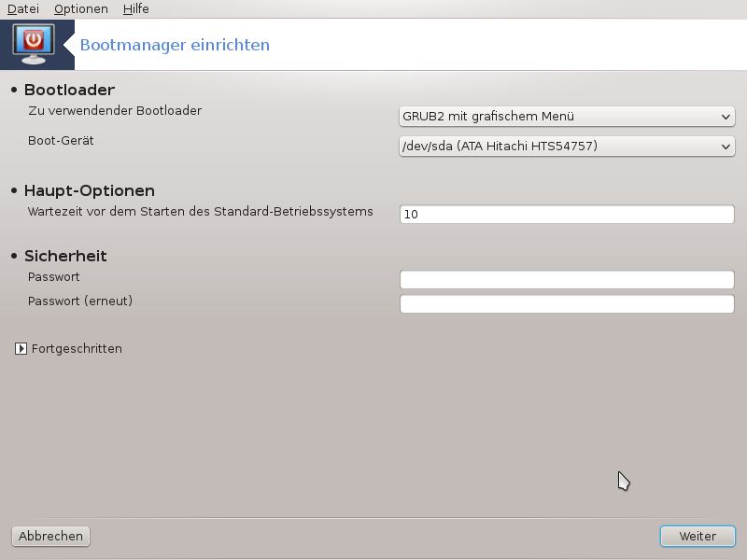Focus the Wartezeit field showing 10
The image size is (747, 560).
[x=567, y=215]
